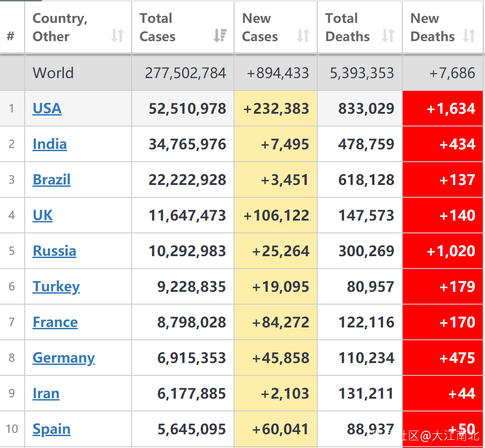Screen dimensions: 485x448
Task: Visit the Brazil statistics link
Action: 52,179
